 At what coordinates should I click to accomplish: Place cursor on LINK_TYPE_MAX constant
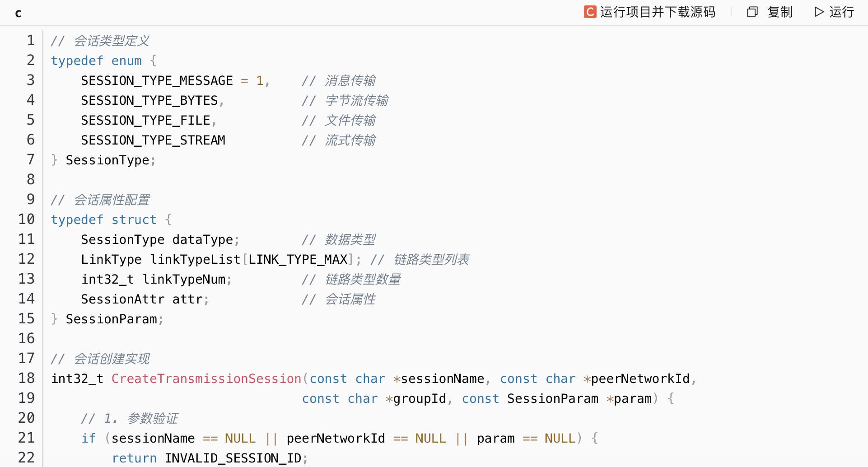pos(298,259)
